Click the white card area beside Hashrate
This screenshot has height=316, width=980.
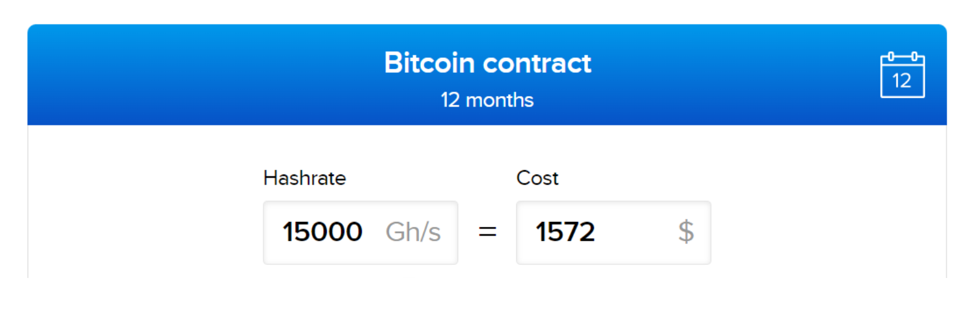[143, 199]
